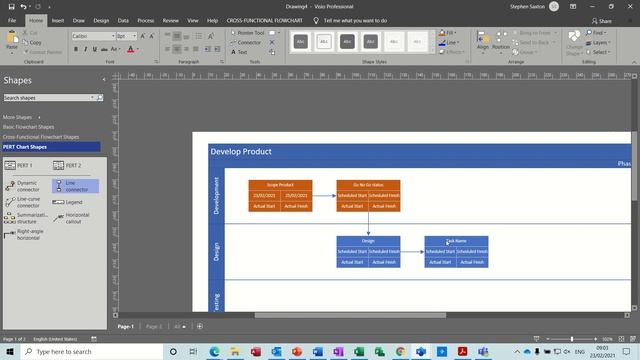Pick the Line connector shape
The width and height of the screenshot is (640, 360).
pyautogui.click(x=75, y=186)
